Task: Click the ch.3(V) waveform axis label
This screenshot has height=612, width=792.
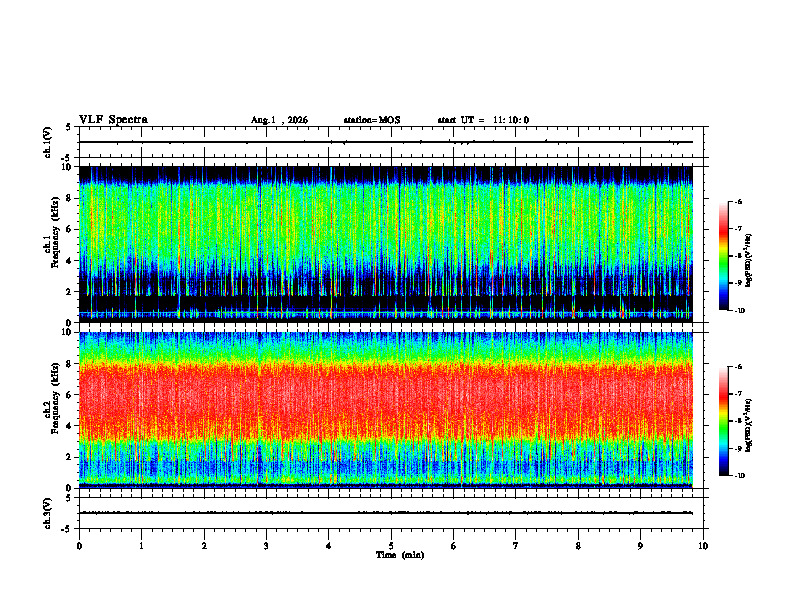Action: [x=48, y=513]
